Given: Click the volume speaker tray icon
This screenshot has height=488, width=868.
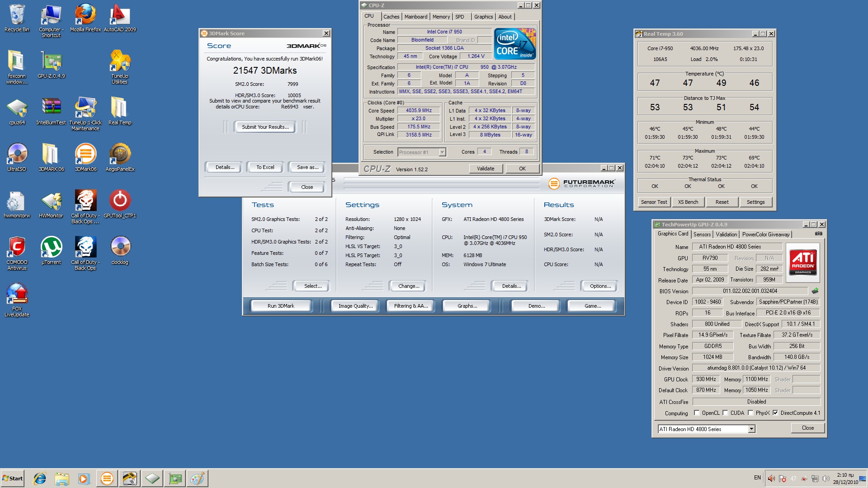Looking at the screenshot, I should click(826, 479).
